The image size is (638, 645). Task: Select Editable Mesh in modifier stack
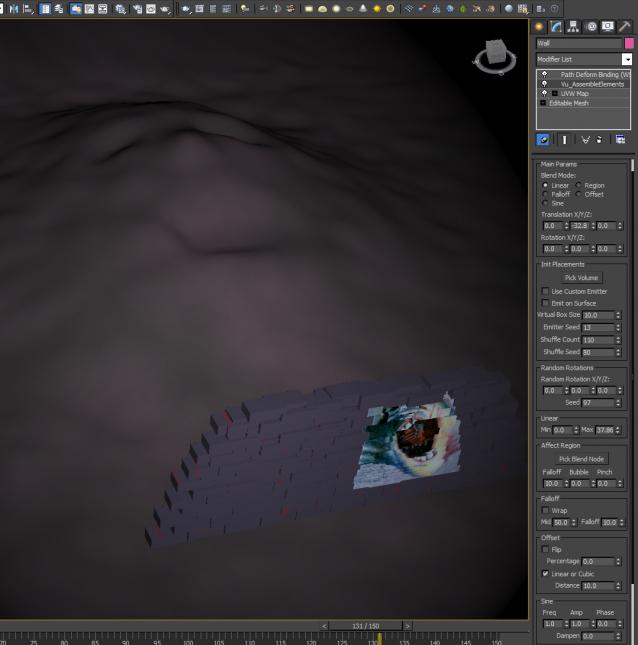click(570, 103)
